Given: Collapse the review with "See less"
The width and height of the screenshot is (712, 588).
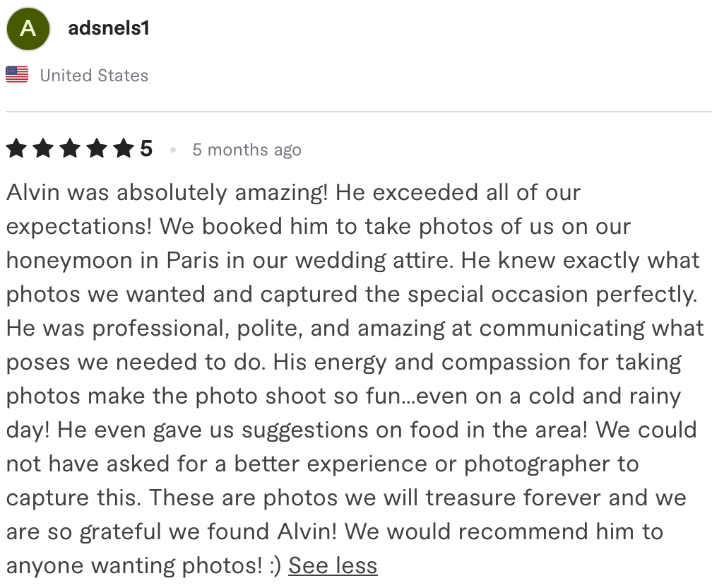Looking at the screenshot, I should click(333, 565).
